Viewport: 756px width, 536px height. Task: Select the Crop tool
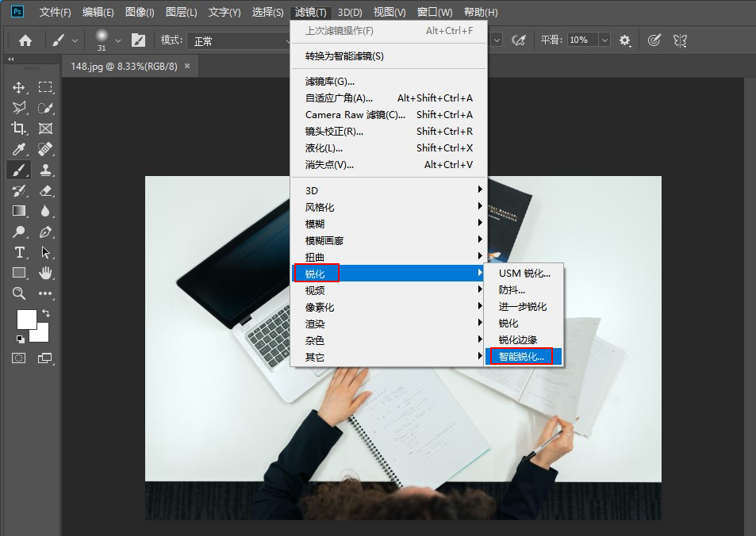coord(19,128)
